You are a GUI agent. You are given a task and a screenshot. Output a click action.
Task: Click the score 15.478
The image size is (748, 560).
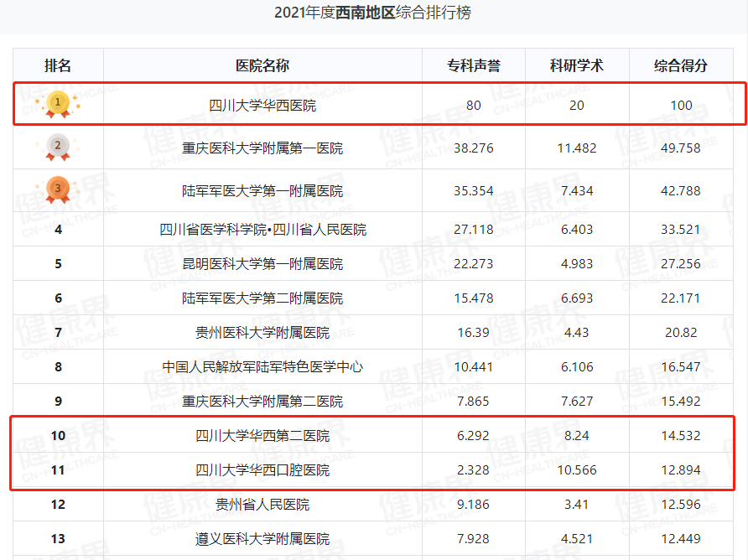tap(473, 298)
